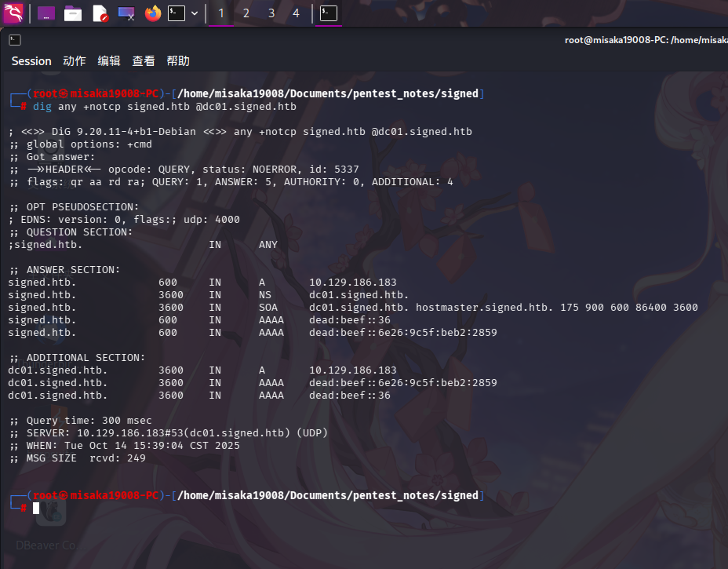
Task: Click signed.htb AAAA value dead:beef::36
Action: (350, 320)
